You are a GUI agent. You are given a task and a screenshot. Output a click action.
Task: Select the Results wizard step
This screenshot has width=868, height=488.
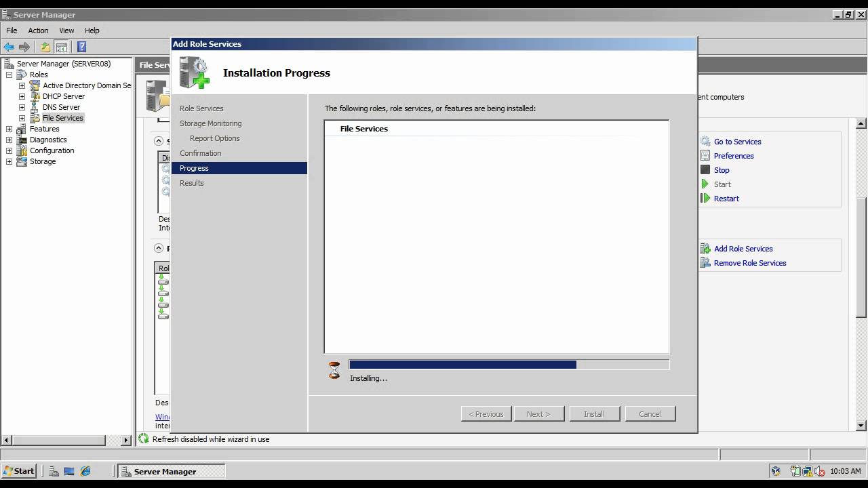click(x=191, y=183)
